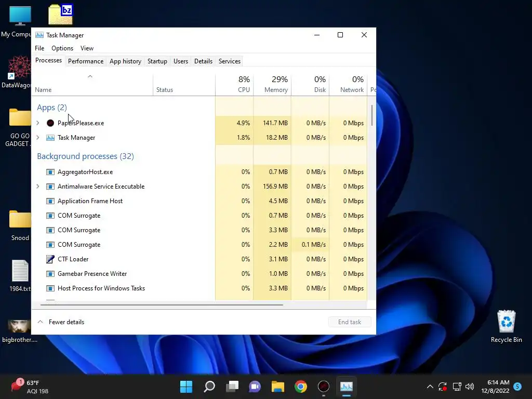Open the Options menu

coord(62,48)
